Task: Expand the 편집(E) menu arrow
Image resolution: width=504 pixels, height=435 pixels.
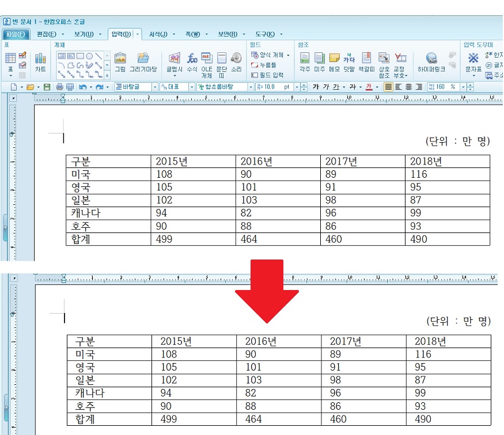Action: (63, 35)
